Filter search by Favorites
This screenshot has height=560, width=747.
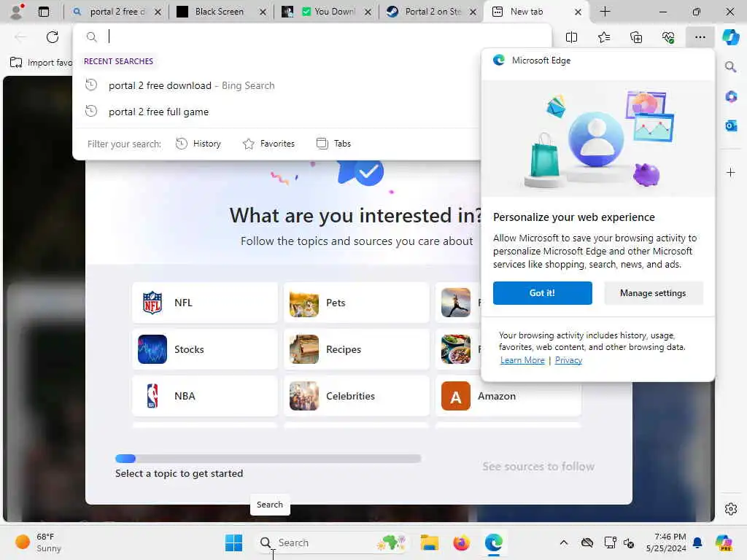268,144
